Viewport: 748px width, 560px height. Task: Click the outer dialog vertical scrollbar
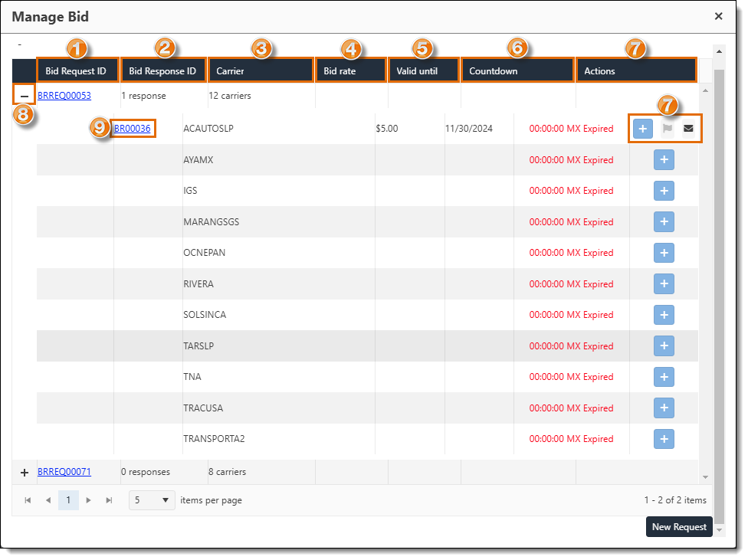719,296
